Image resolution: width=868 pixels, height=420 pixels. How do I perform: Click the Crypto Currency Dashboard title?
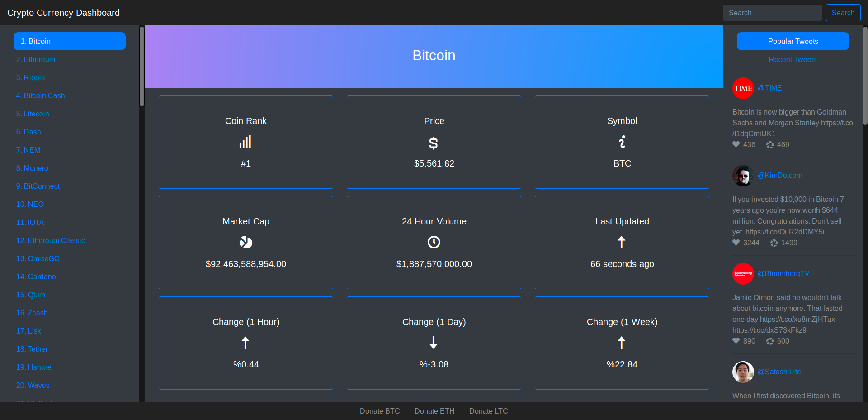click(x=63, y=13)
